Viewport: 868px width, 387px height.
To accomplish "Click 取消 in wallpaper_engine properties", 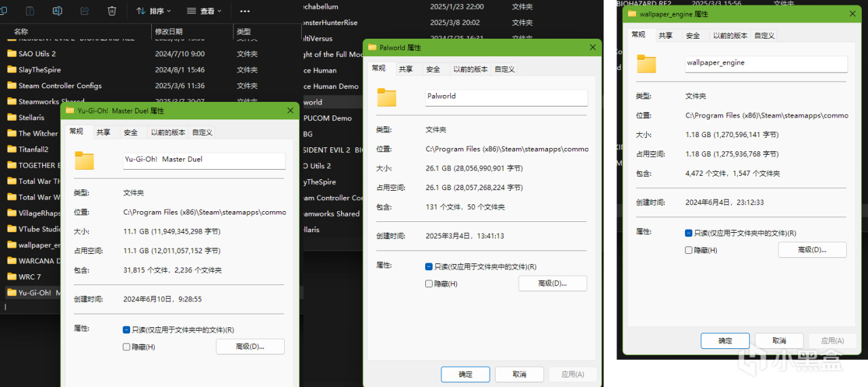I will click(x=779, y=341).
